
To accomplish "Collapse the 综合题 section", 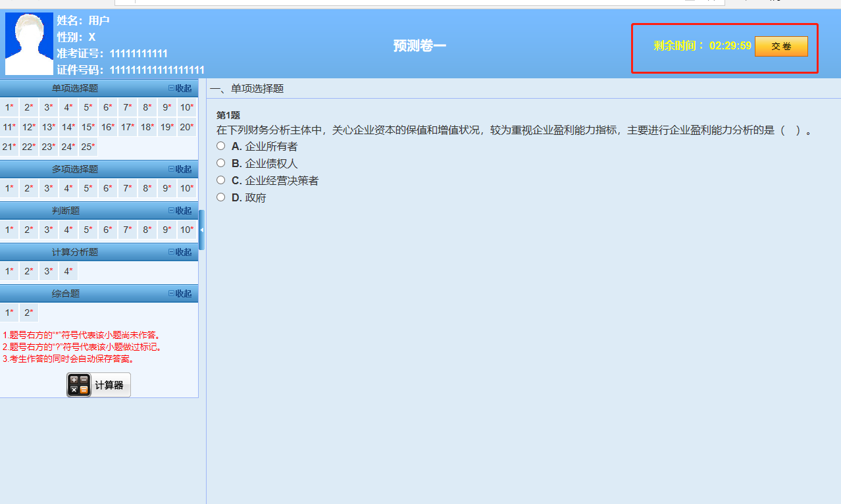I will tap(180, 293).
